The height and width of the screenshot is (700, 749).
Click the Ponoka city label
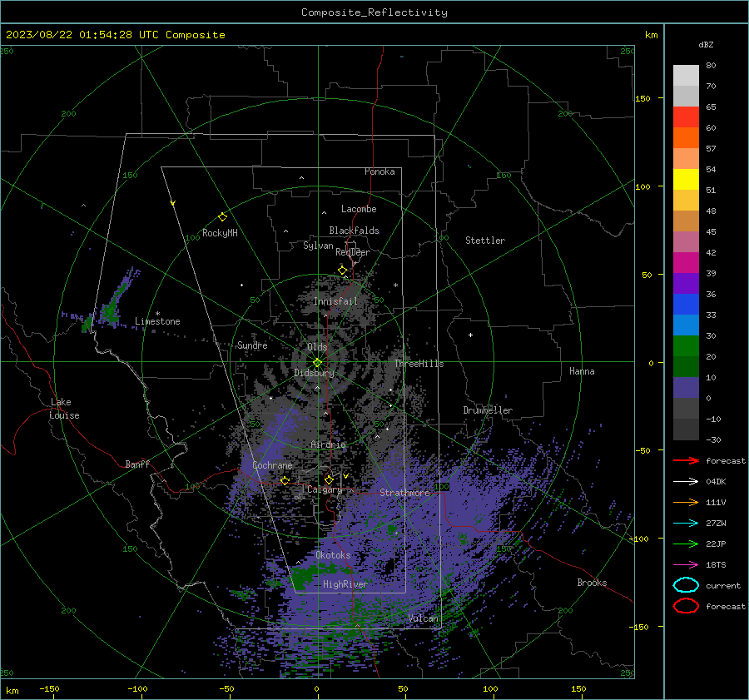click(x=379, y=171)
